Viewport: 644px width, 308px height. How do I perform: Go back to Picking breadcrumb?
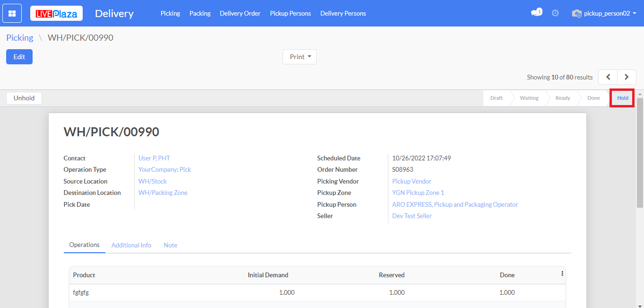tap(20, 38)
